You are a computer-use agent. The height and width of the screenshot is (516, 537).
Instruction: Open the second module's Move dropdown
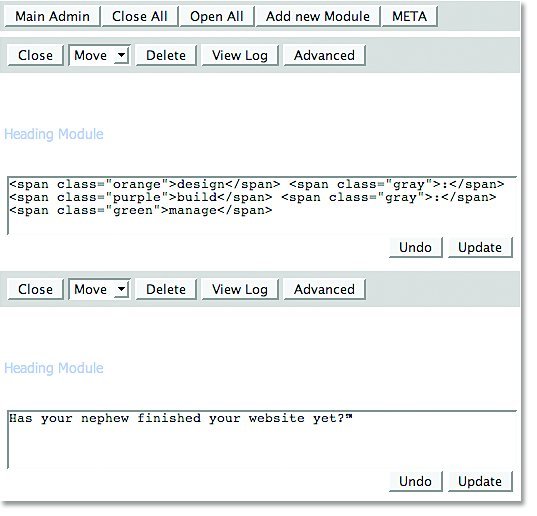[99, 289]
